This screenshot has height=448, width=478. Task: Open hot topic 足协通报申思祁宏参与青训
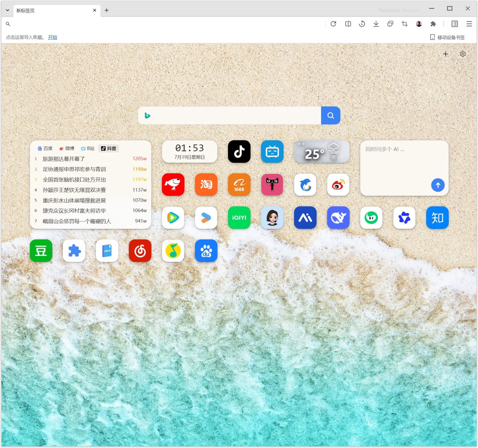click(91, 169)
